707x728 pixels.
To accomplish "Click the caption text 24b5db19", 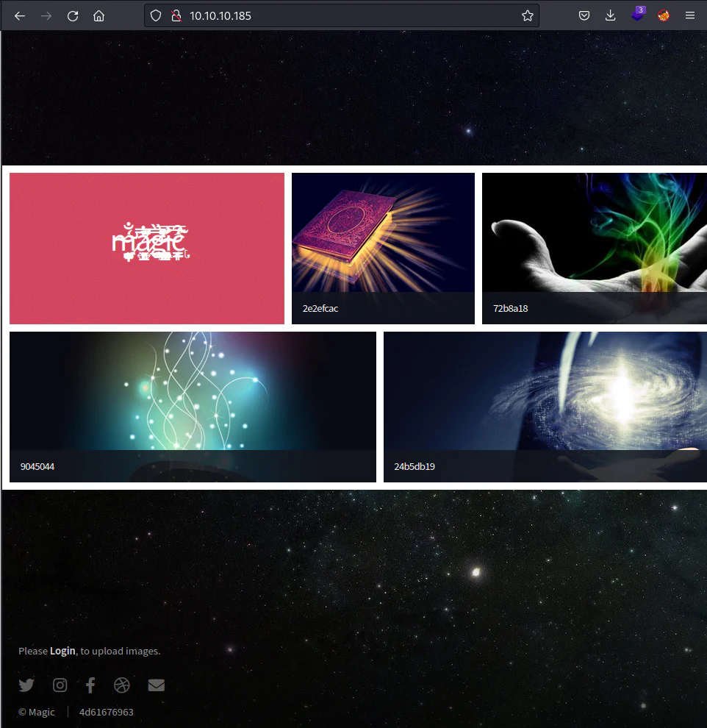I will (414, 467).
